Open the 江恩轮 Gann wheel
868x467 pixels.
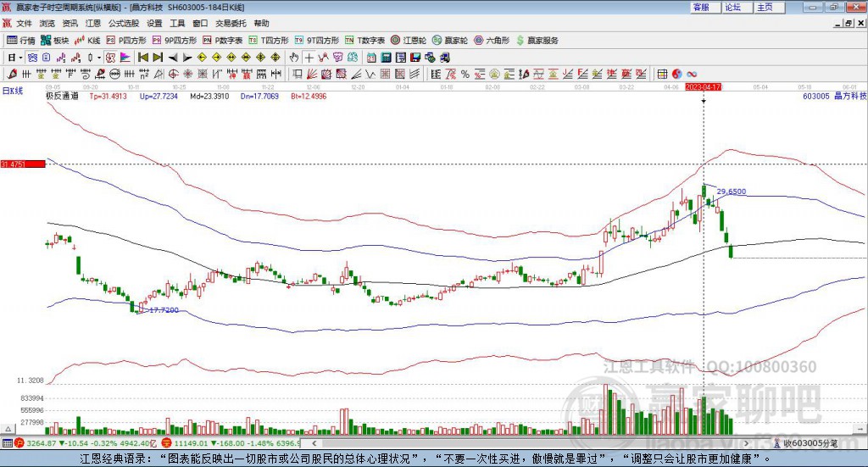pyautogui.click(x=409, y=41)
